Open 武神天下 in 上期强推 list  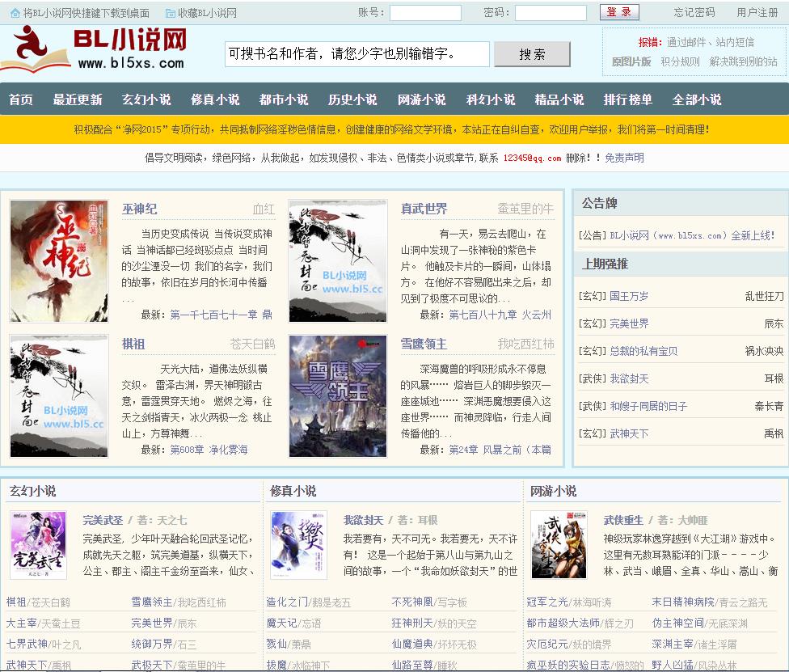point(629,433)
